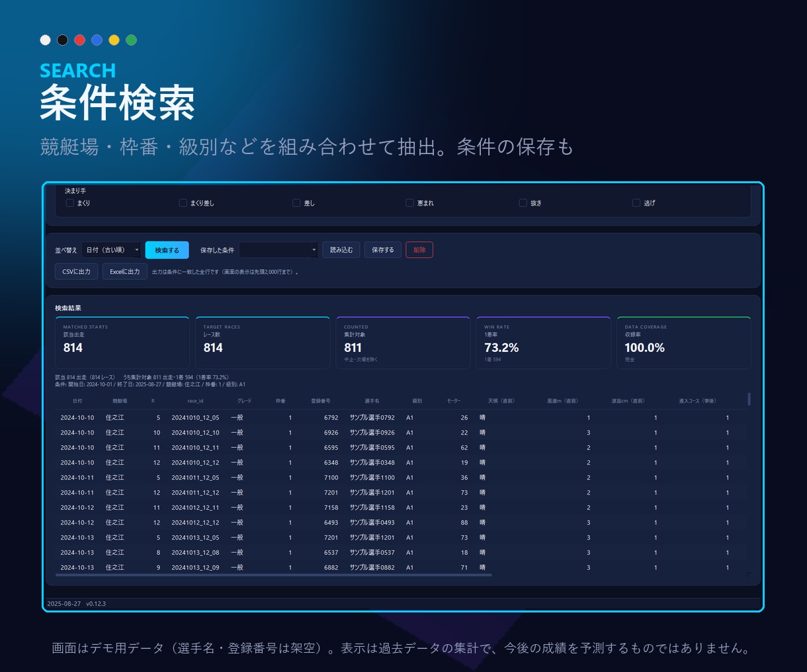
Task: Tick the 差し checkbox
Action: tap(296, 203)
